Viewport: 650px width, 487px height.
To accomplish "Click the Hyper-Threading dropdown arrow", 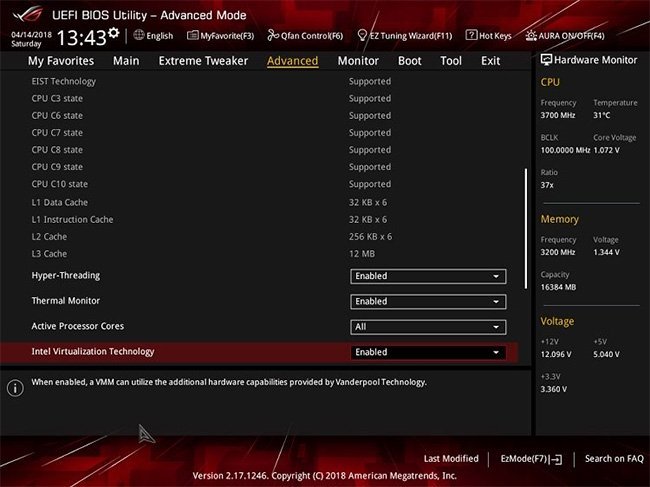I will point(496,276).
